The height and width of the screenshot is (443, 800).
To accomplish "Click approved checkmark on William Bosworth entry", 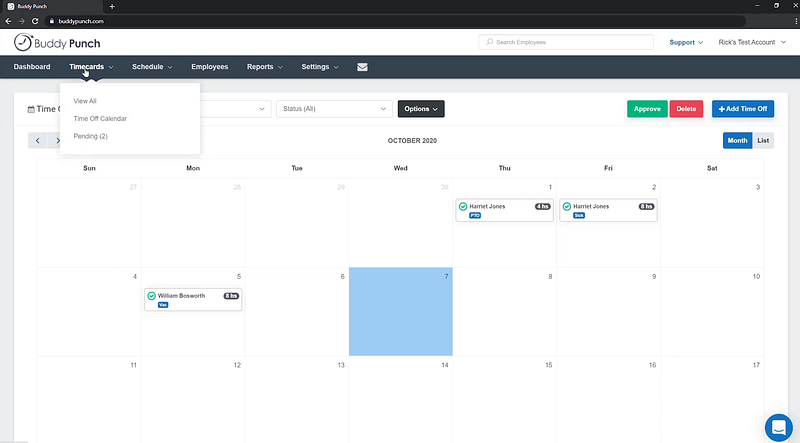I will pos(152,296).
